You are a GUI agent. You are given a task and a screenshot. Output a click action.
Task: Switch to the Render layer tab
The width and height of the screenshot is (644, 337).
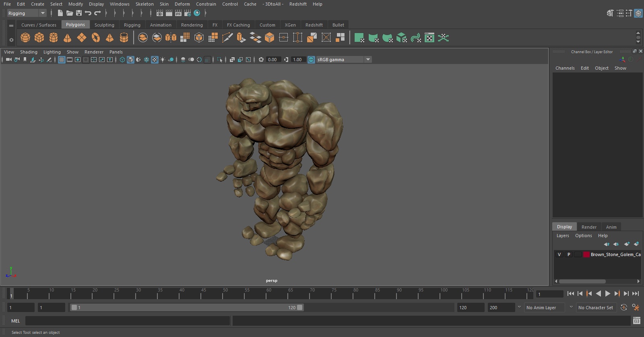click(x=589, y=227)
